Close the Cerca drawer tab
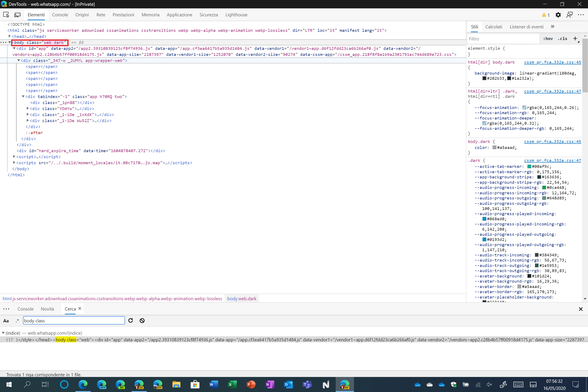This screenshot has width=588, height=392. coord(80,308)
